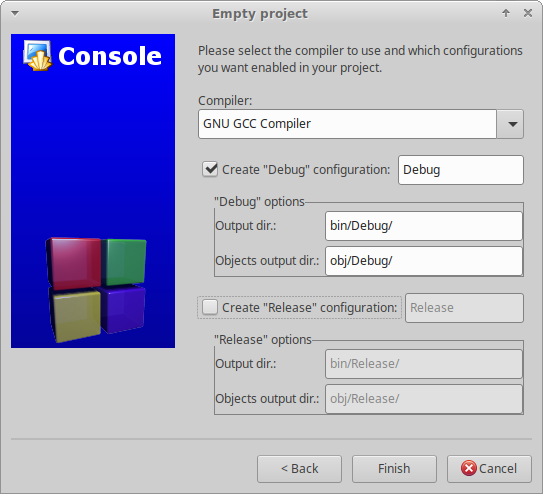Screen dimensions: 543x494
Task: Click the "Compiler:" label
Action: [x=225, y=101]
